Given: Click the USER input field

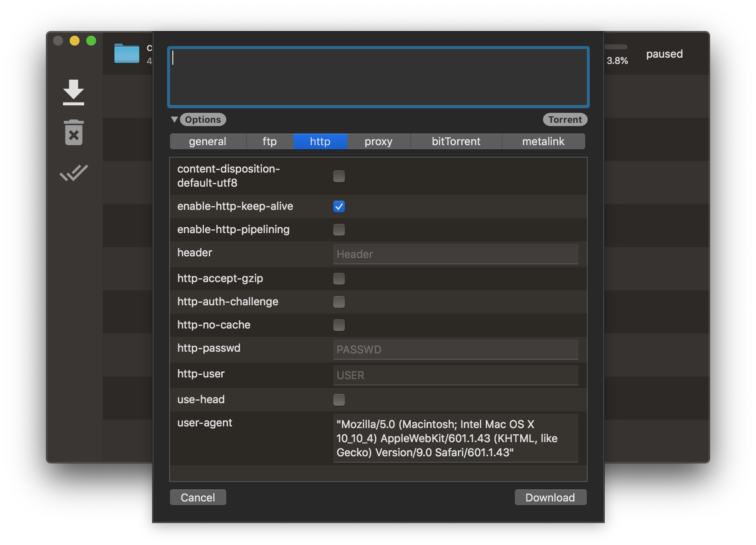Looking at the screenshot, I should (x=456, y=375).
